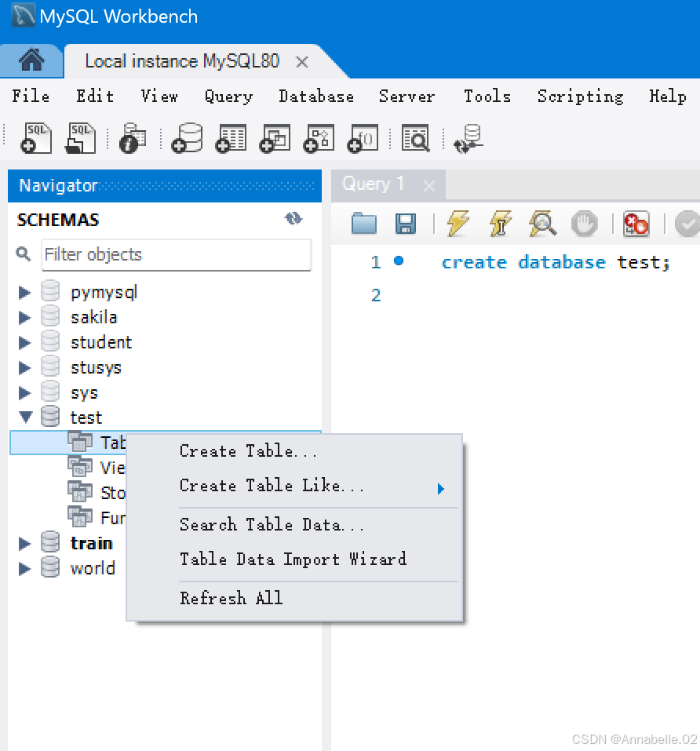Open the Create Table Like submenu arrow
The width and height of the screenshot is (700, 751).
(440, 489)
